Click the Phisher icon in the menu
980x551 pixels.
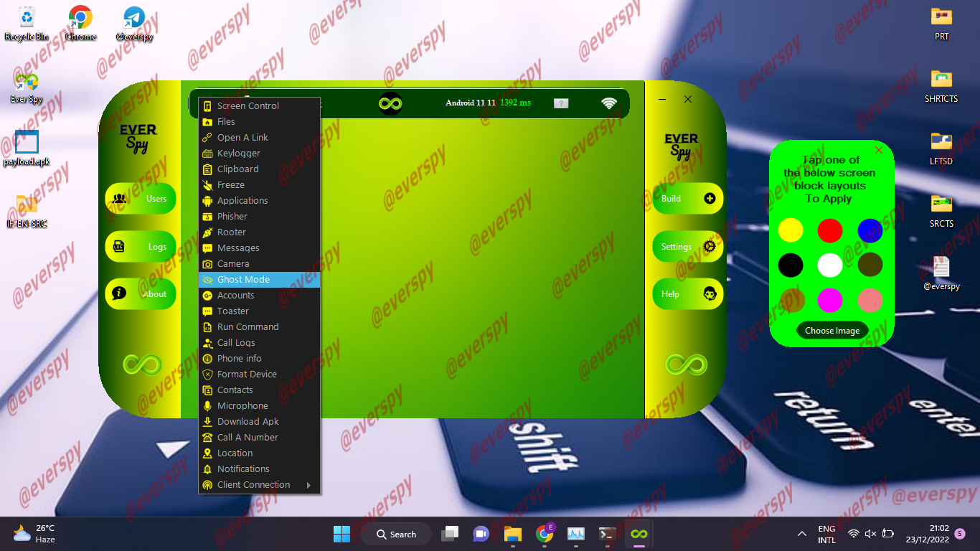[x=207, y=216]
